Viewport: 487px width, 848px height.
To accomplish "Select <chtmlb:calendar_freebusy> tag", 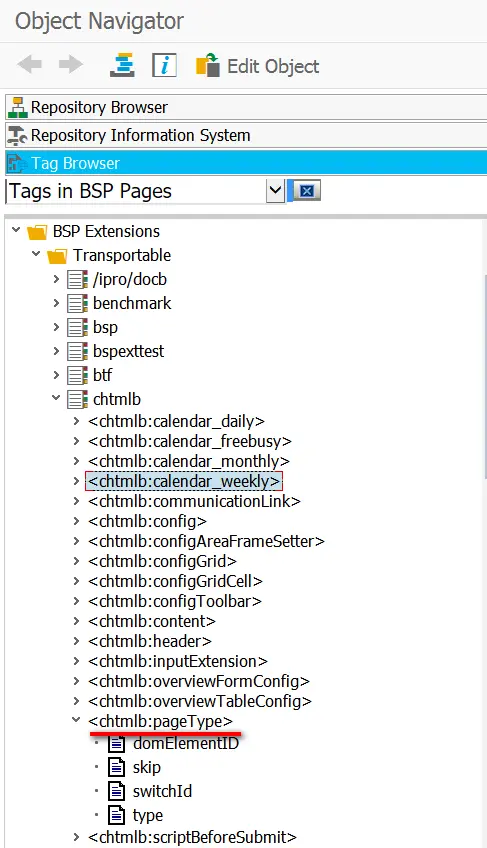I will click(x=190, y=441).
